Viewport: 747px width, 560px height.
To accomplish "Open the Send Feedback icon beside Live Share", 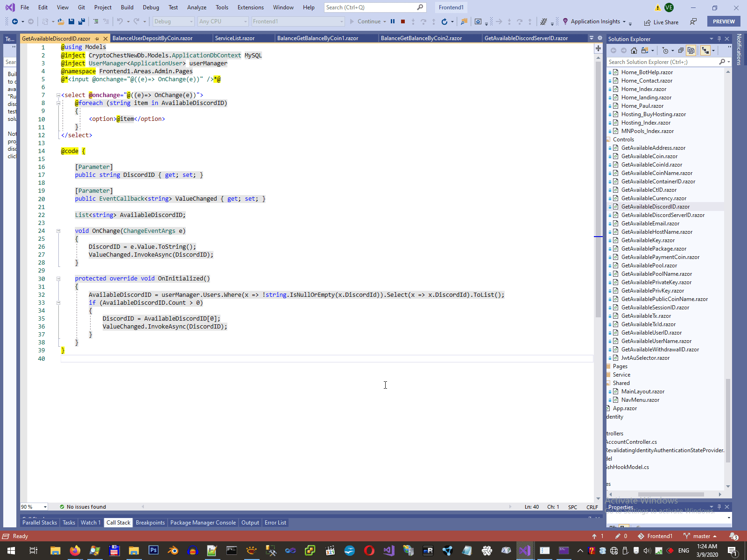I will point(694,22).
